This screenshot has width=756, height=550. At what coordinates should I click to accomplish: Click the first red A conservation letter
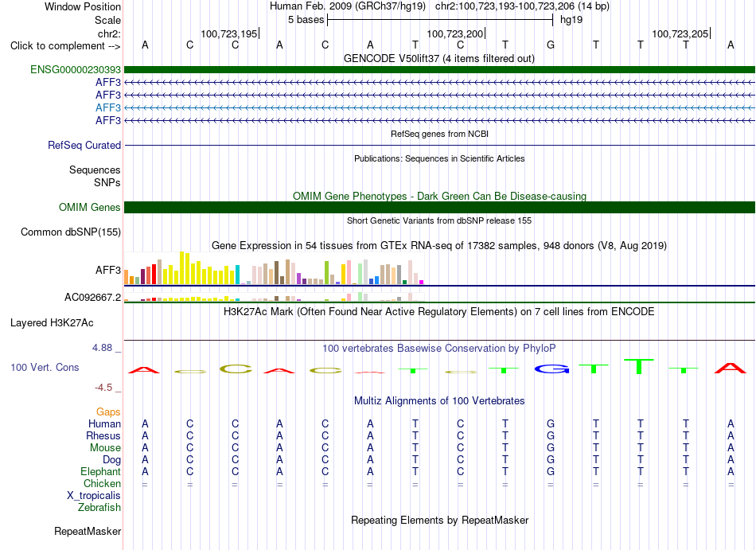click(144, 370)
